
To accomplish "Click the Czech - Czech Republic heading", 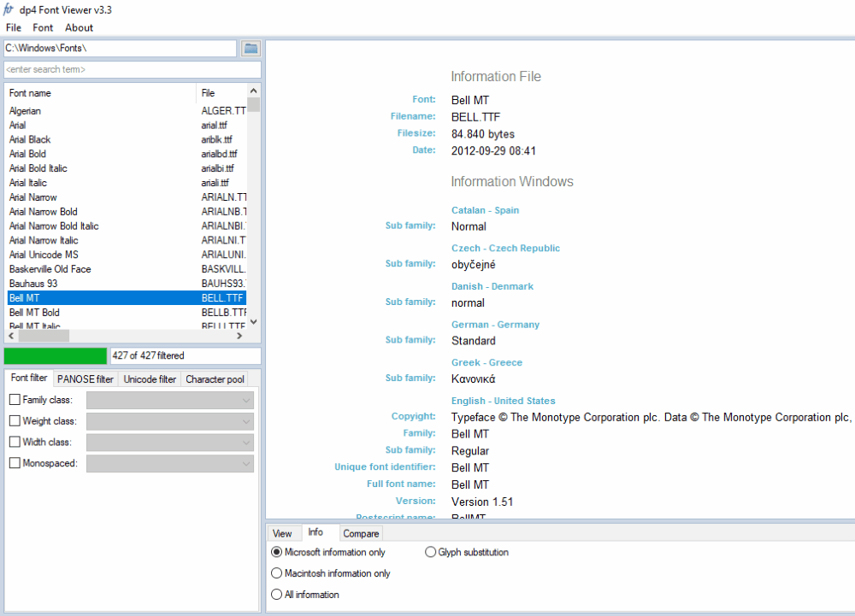I will click(x=505, y=249).
